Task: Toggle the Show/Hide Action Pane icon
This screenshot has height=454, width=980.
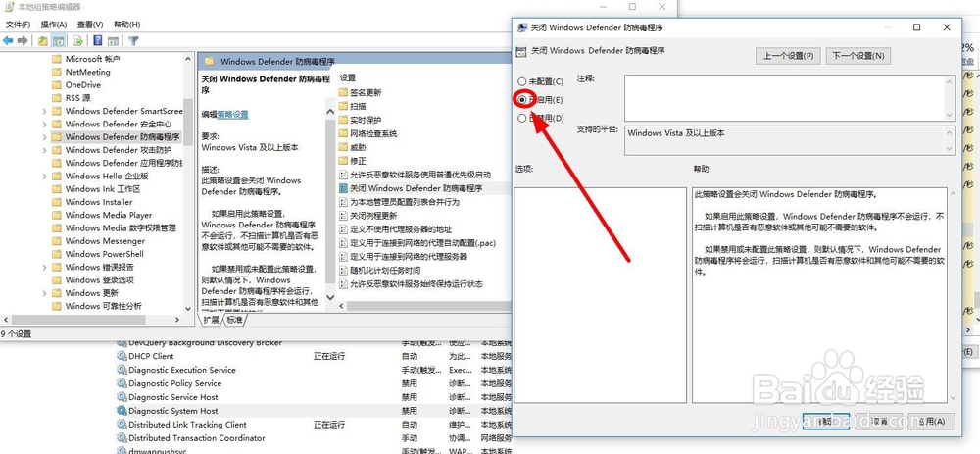Action: click(x=113, y=40)
